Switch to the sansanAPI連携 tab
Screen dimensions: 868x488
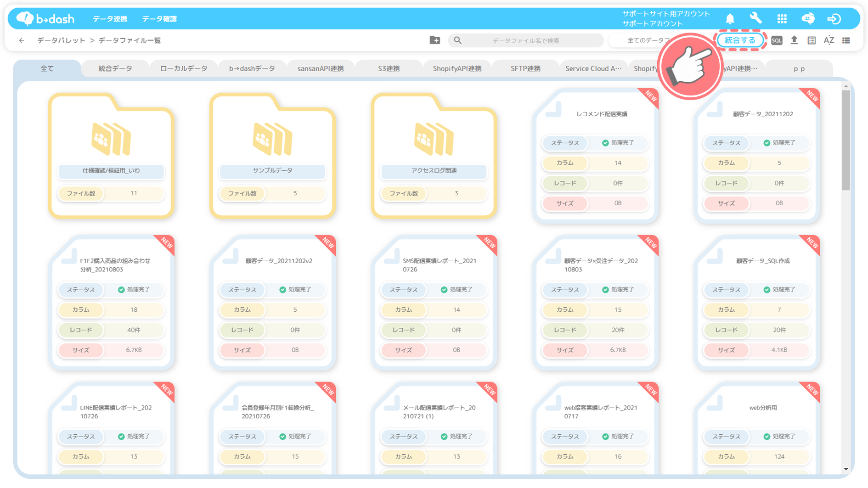[x=321, y=68]
